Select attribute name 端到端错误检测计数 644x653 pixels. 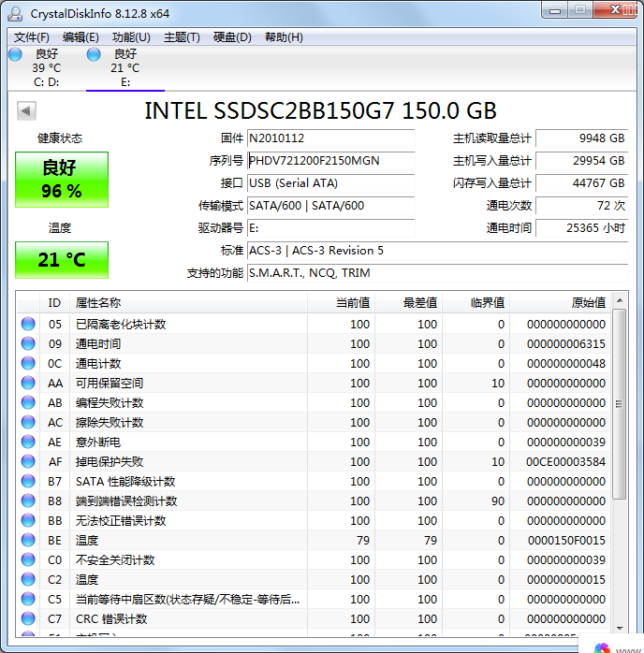point(126,501)
